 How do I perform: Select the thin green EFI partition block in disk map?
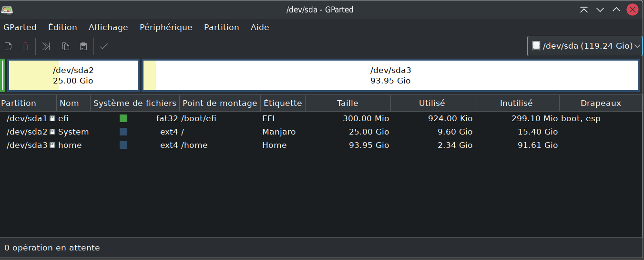pos(3,75)
